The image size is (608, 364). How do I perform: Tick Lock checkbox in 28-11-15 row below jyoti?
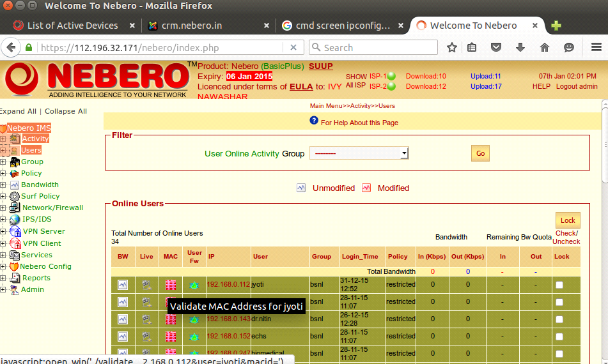click(x=559, y=302)
